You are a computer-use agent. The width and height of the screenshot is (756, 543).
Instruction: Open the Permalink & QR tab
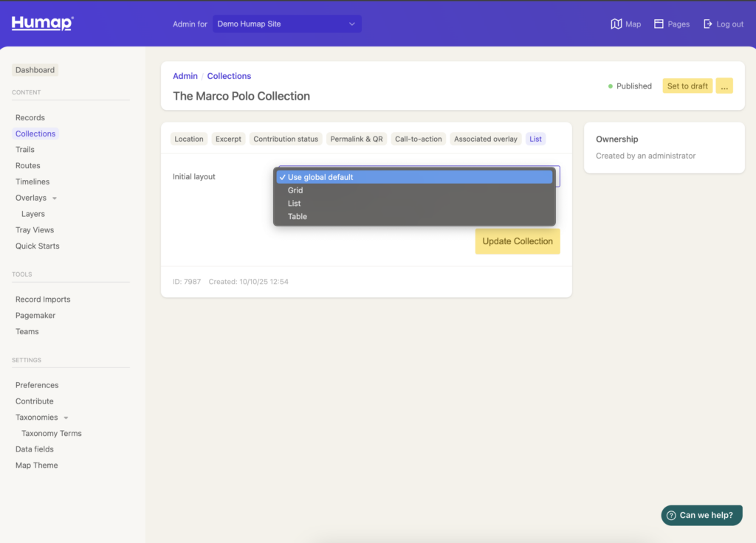coord(357,139)
